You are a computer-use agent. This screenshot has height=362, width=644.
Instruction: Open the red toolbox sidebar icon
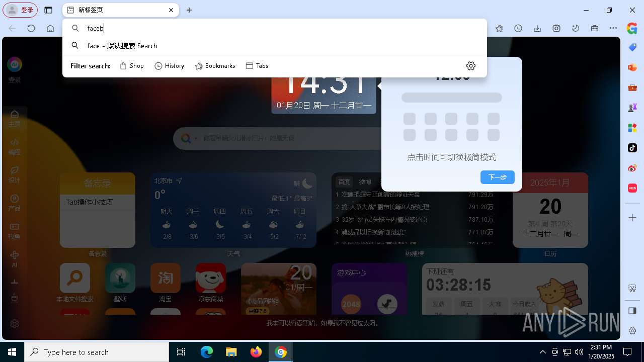632,87
